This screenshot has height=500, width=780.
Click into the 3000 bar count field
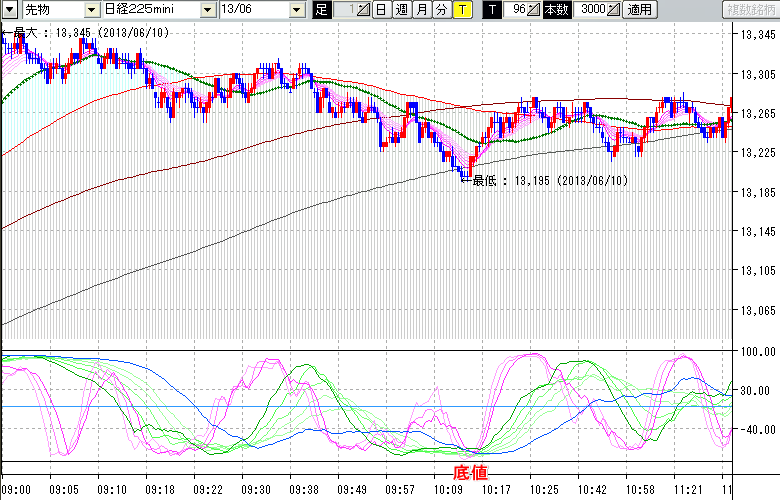click(588, 10)
